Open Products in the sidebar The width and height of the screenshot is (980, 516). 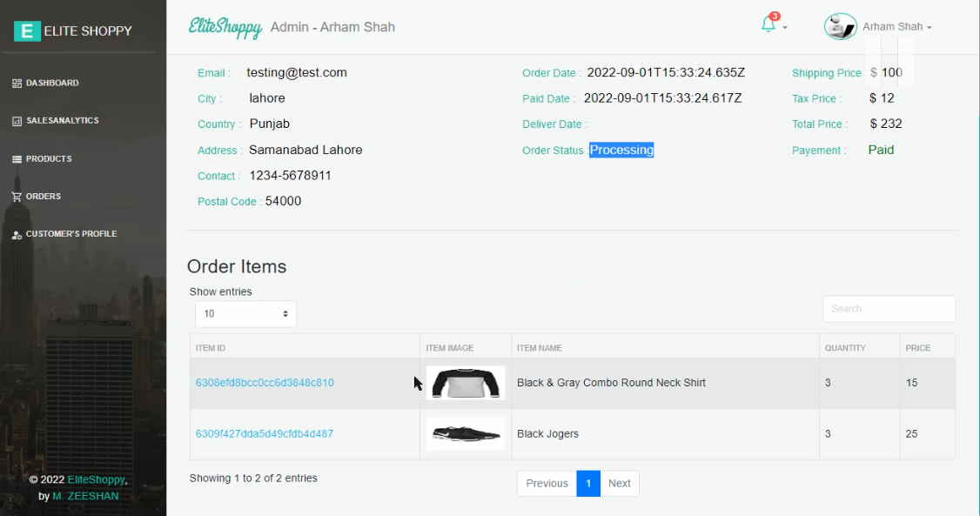tap(49, 158)
